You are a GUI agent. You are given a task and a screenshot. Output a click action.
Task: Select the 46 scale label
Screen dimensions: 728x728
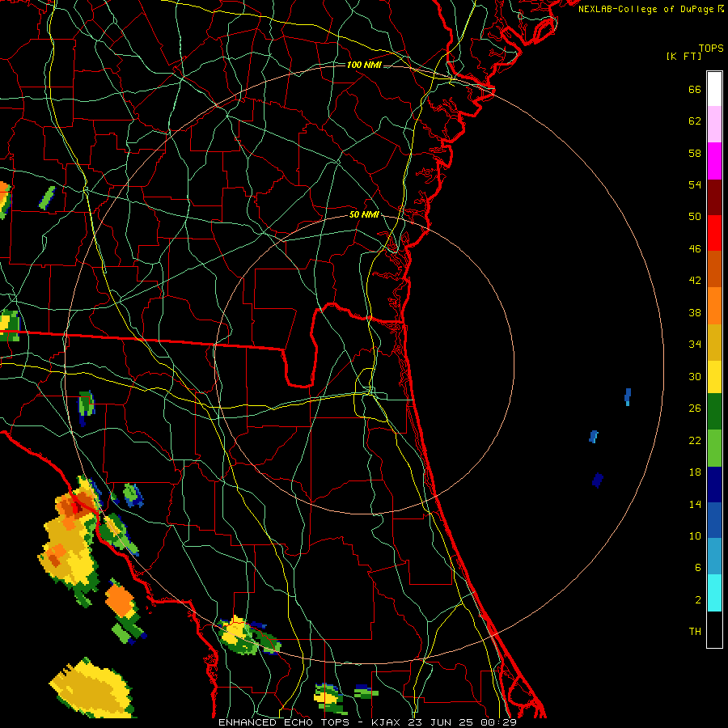[695, 248]
